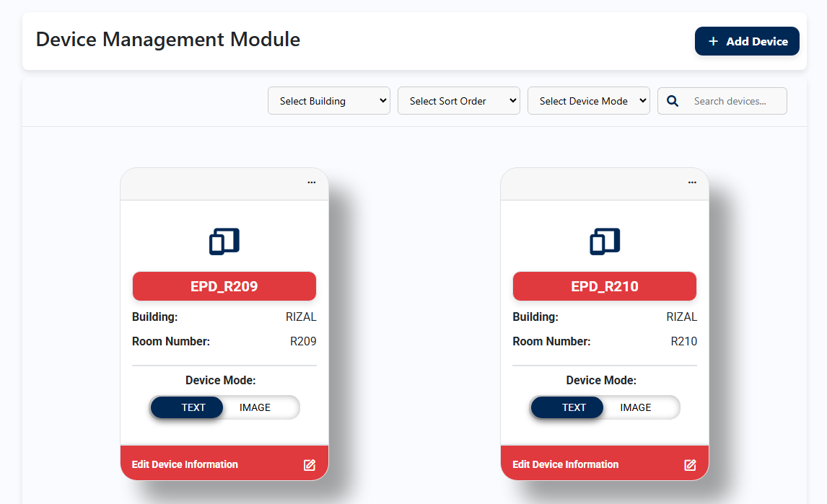
Task: Switch EPD_R210 device mode to IMAGE
Action: pos(636,407)
